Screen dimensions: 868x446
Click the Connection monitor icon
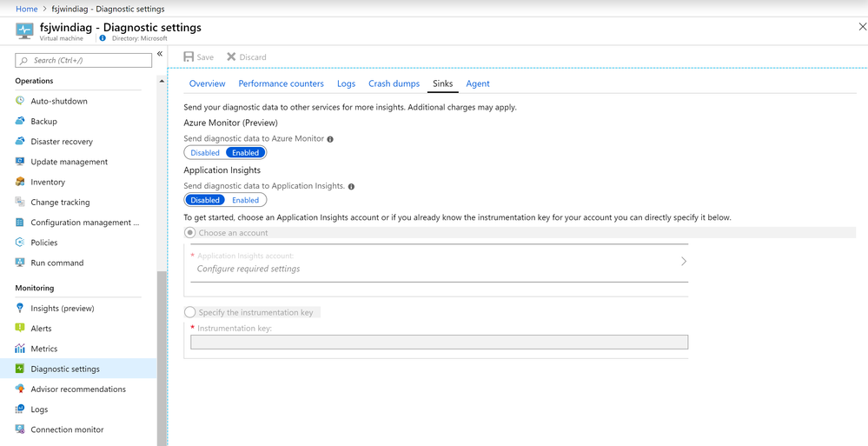tap(20, 429)
